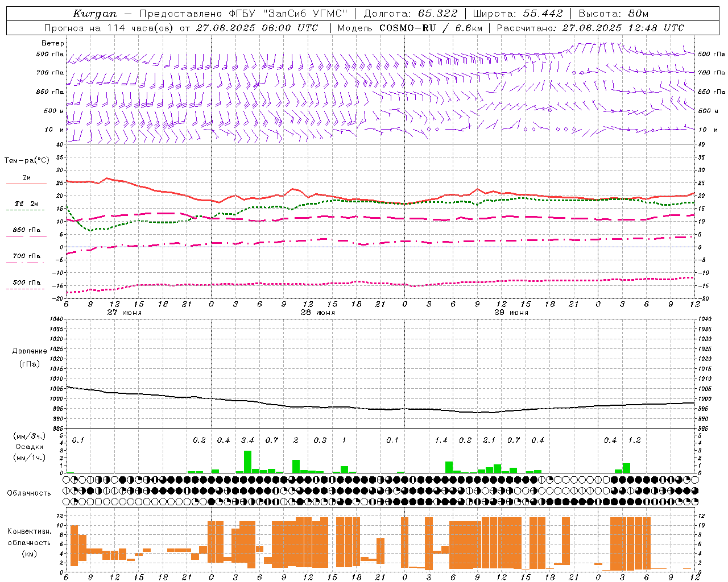Click the "(гПа)" unit under Давление
Image resolution: width=728 pixels, height=582 pixels.
[x=29, y=364]
